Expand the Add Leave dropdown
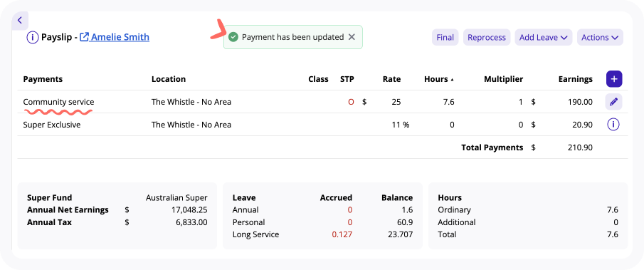This screenshot has width=644, height=270. coord(544,37)
